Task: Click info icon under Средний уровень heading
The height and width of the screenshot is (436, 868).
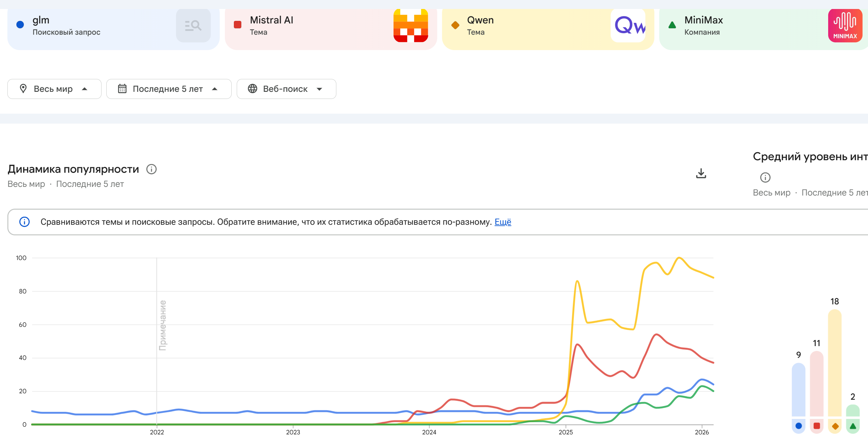Action: (x=765, y=178)
